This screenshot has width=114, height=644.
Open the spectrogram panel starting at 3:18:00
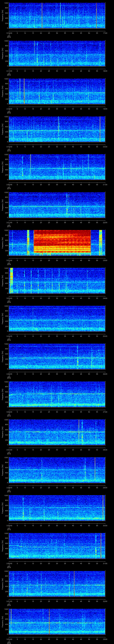click(57, 91)
